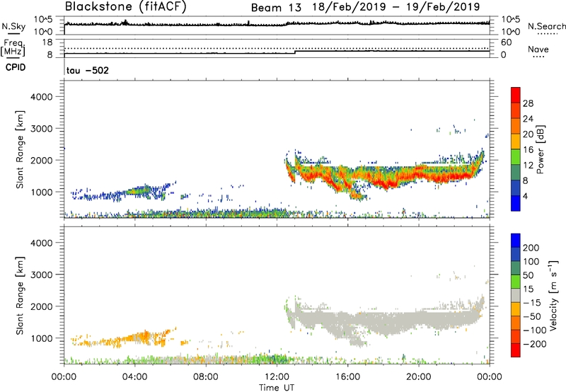The height and width of the screenshot is (392, 566).
Task: Select the bright blue bottom Power swatch
Action: point(516,203)
